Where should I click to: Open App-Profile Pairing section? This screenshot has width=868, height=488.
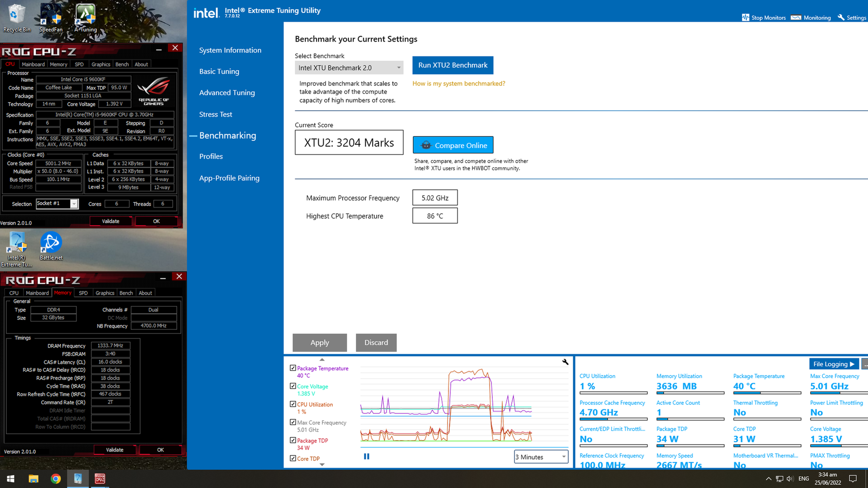(x=229, y=178)
